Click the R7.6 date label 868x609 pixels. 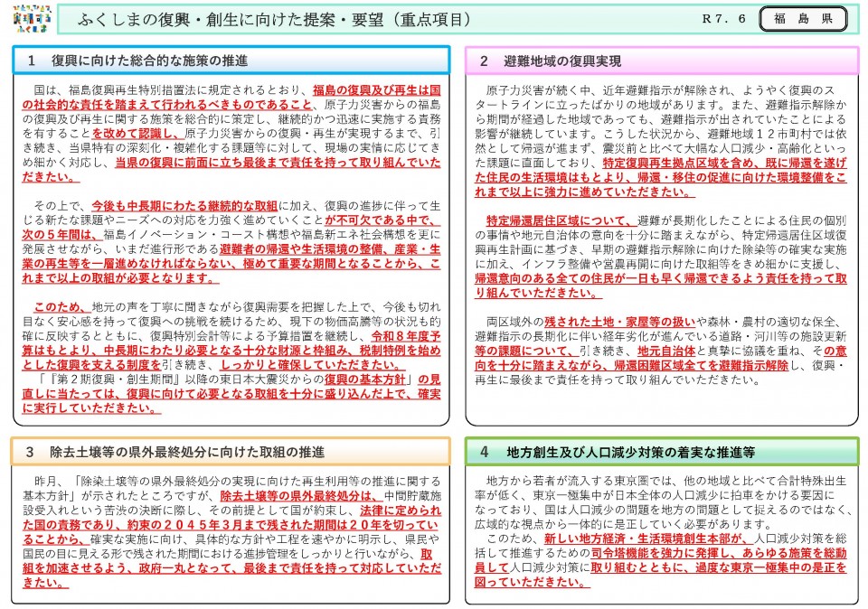click(x=723, y=19)
